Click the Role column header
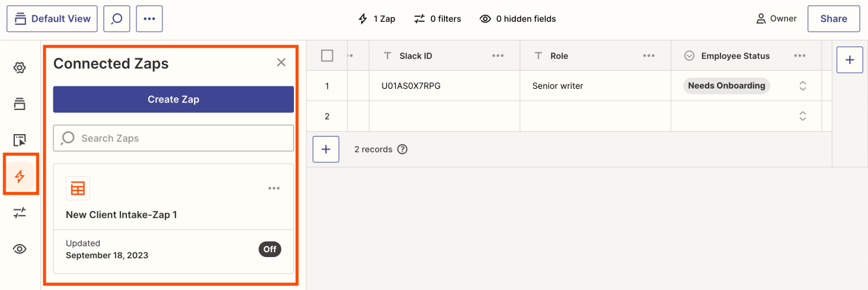Viewport: 868px width, 290px height. tap(595, 56)
